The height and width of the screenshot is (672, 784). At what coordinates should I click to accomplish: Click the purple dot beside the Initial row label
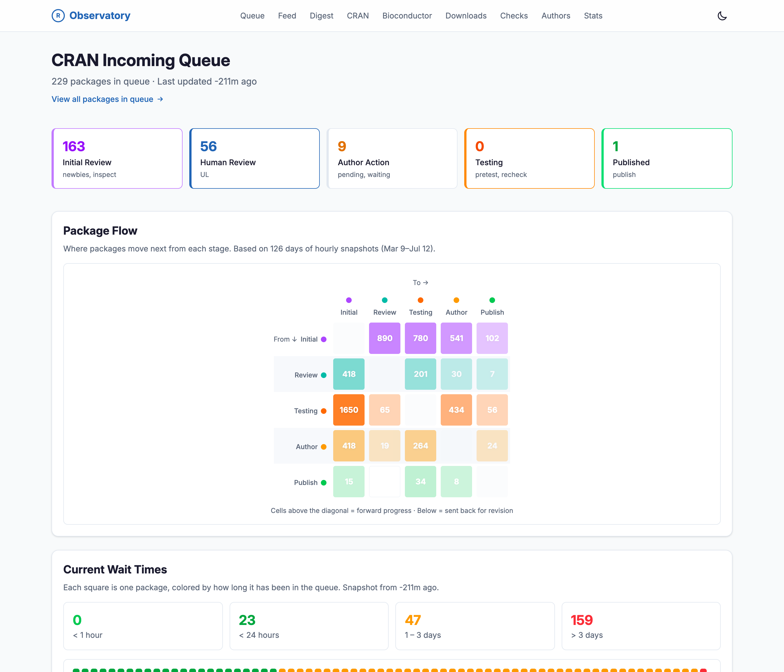(x=324, y=339)
